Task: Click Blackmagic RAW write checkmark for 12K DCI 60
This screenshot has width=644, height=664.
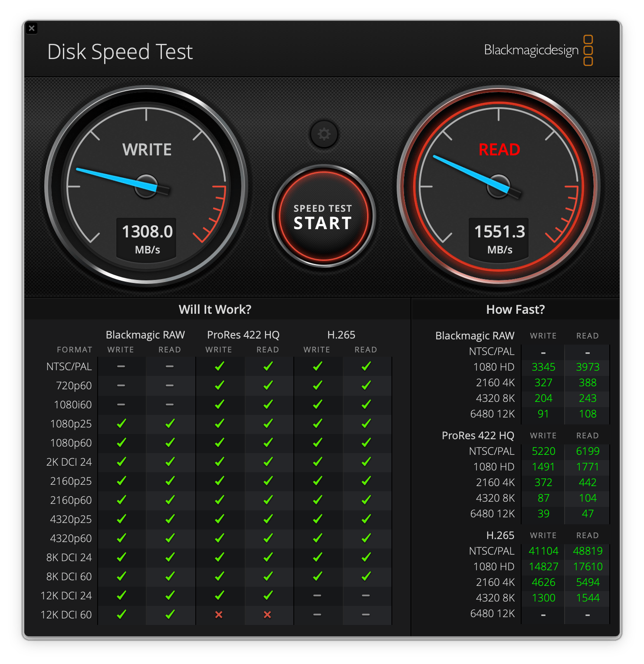Action: pos(121,615)
